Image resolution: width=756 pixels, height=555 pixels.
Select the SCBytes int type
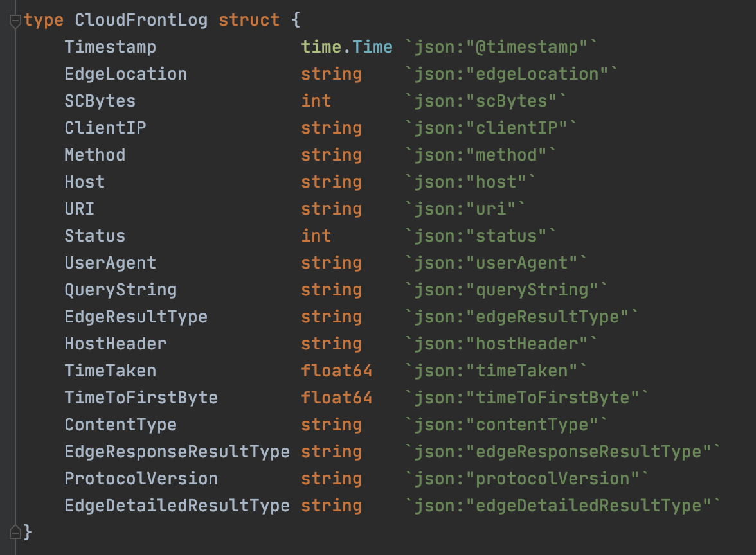[316, 101]
